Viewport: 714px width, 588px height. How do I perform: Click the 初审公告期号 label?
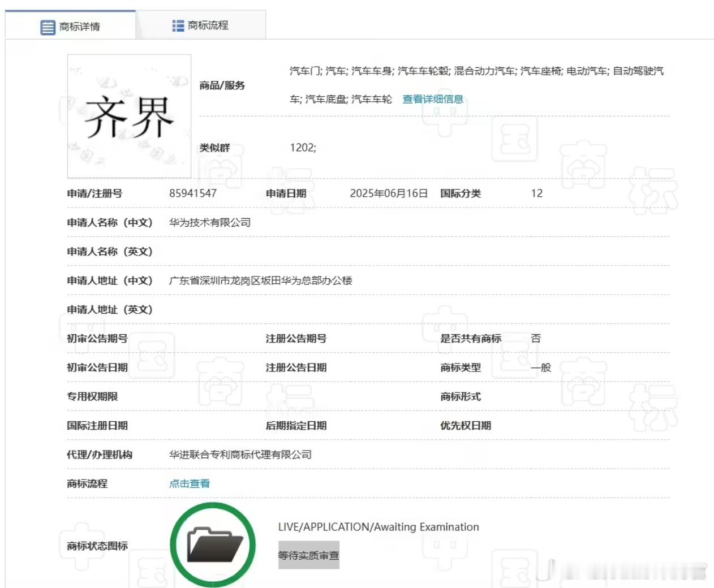point(97,338)
